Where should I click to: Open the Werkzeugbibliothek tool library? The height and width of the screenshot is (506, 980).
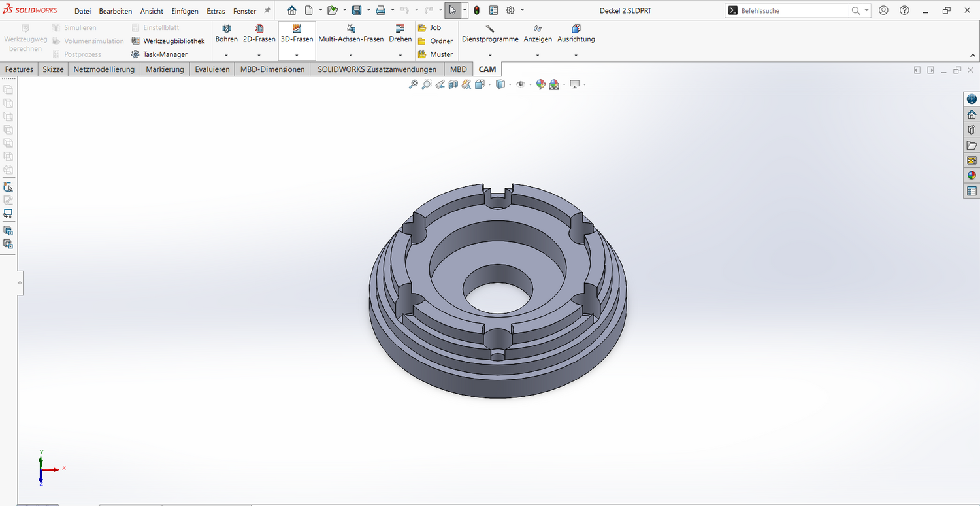168,41
